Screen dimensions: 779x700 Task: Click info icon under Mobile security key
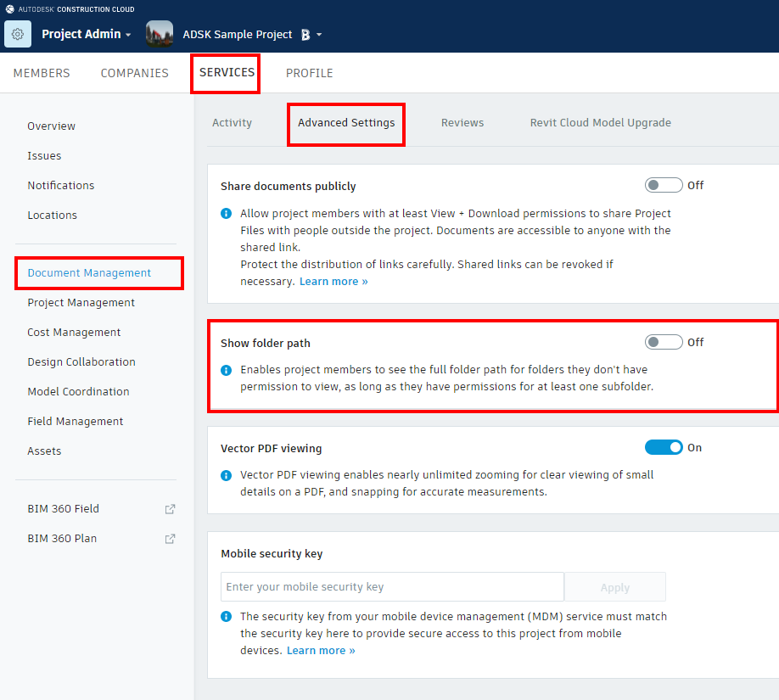226,617
